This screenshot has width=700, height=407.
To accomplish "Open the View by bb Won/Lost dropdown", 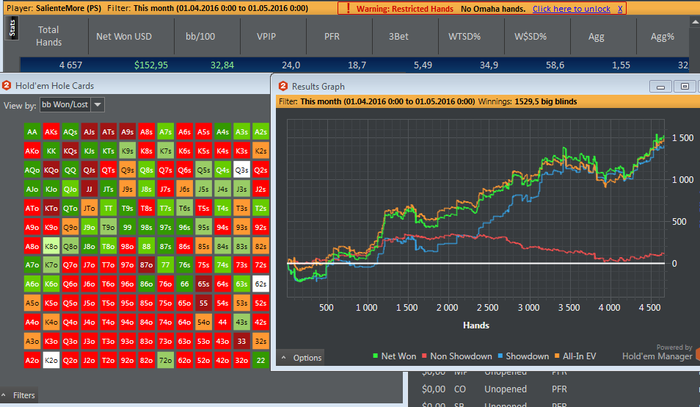I will 72,105.
